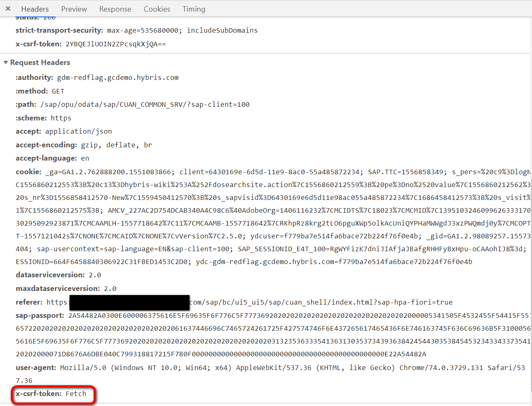Close the request details panel

click(8, 8)
